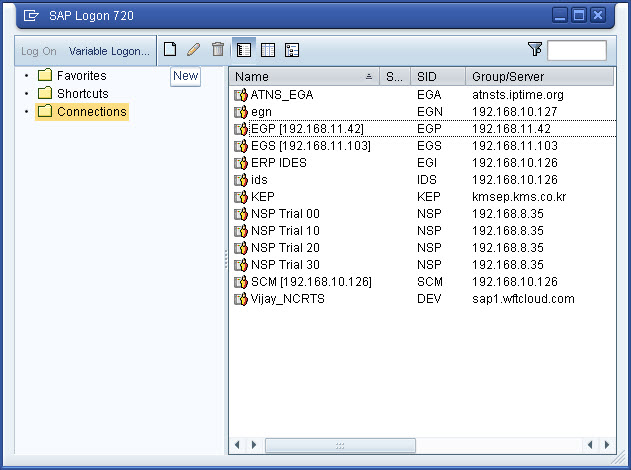
Task: Select Favorites in the tree
Action: 82,76
